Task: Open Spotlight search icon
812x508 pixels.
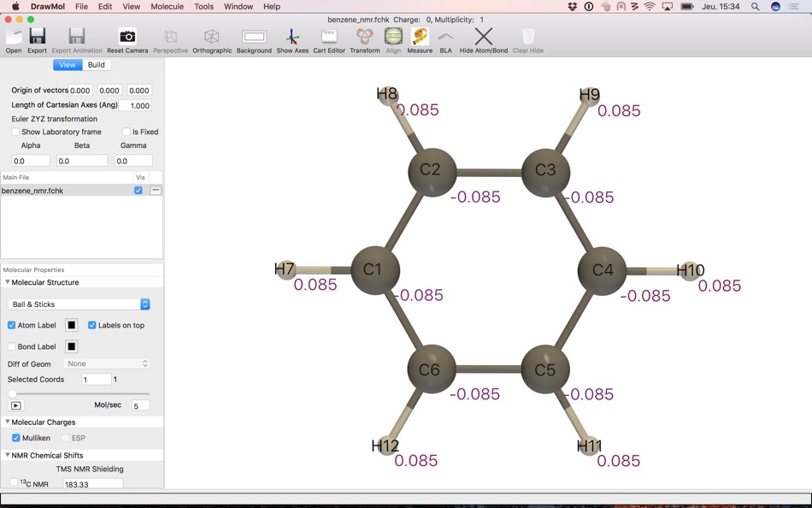Action: 756,7
